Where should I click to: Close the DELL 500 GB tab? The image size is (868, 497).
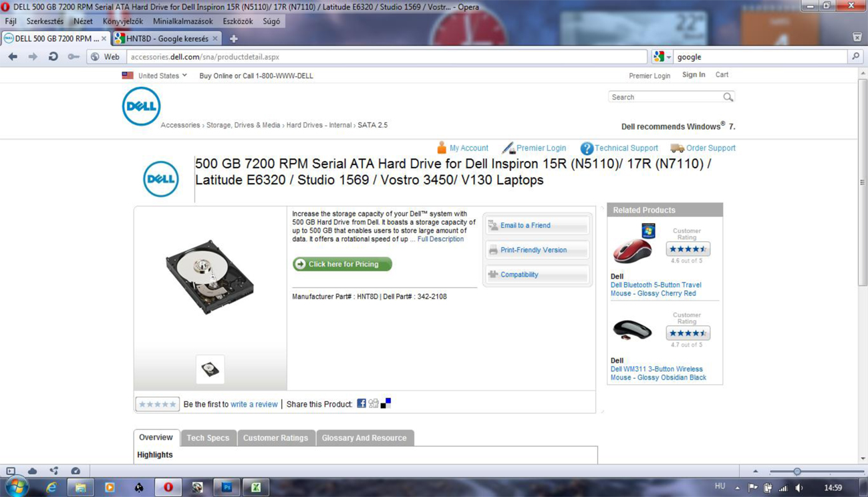[104, 39]
